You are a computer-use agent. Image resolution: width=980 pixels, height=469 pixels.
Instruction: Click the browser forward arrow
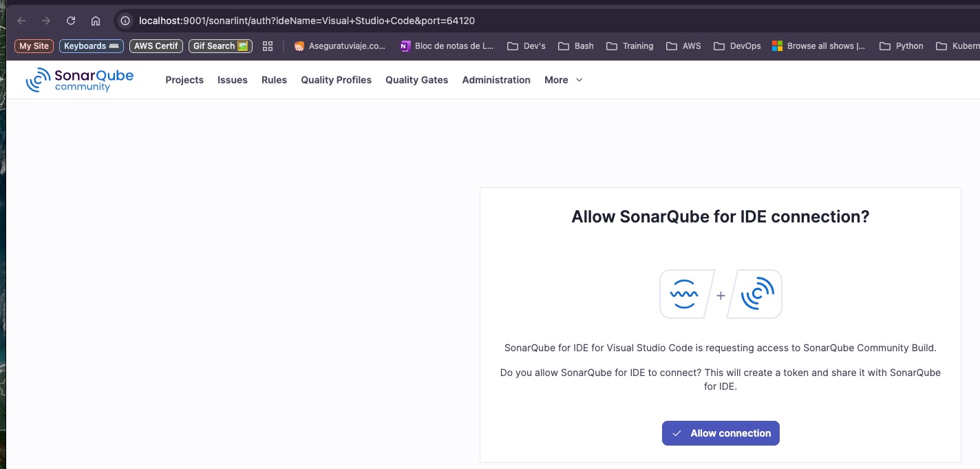pyautogui.click(x=46, y=21)
